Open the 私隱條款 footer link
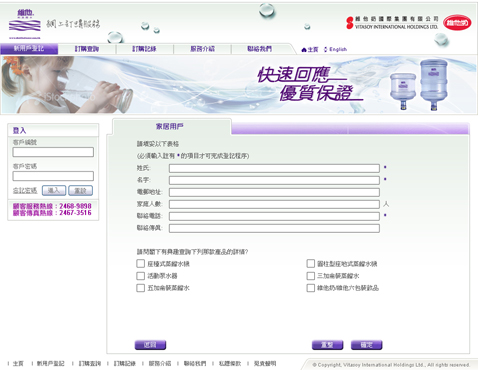 point(230,363)
